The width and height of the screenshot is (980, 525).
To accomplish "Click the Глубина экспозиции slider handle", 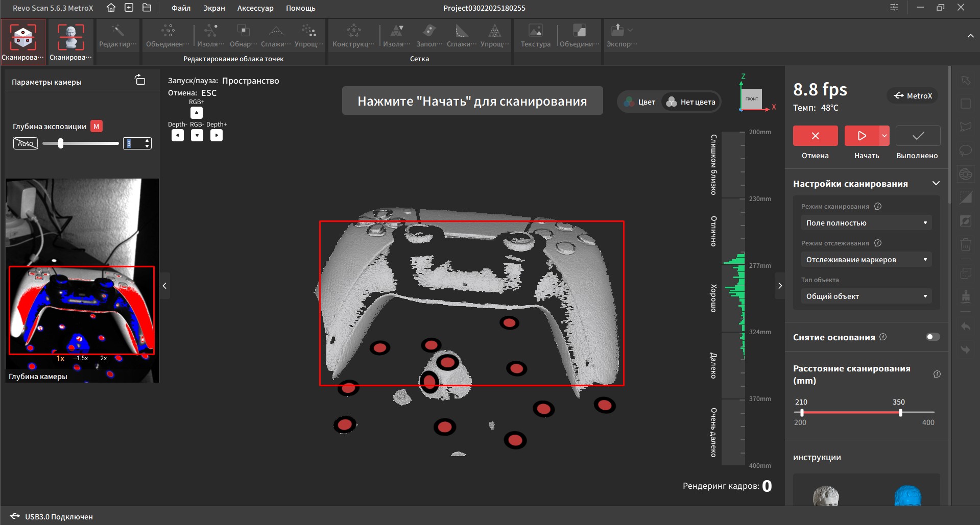I will click(61, 144).
